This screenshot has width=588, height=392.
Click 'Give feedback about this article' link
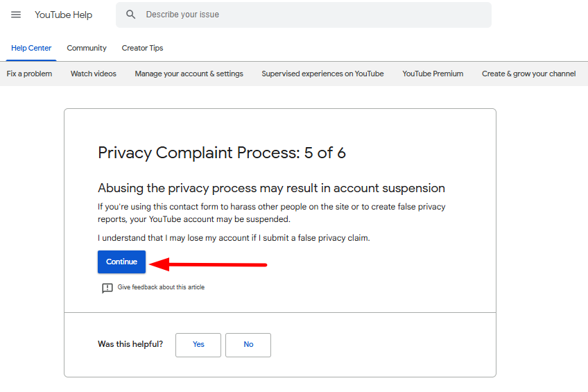161,287
